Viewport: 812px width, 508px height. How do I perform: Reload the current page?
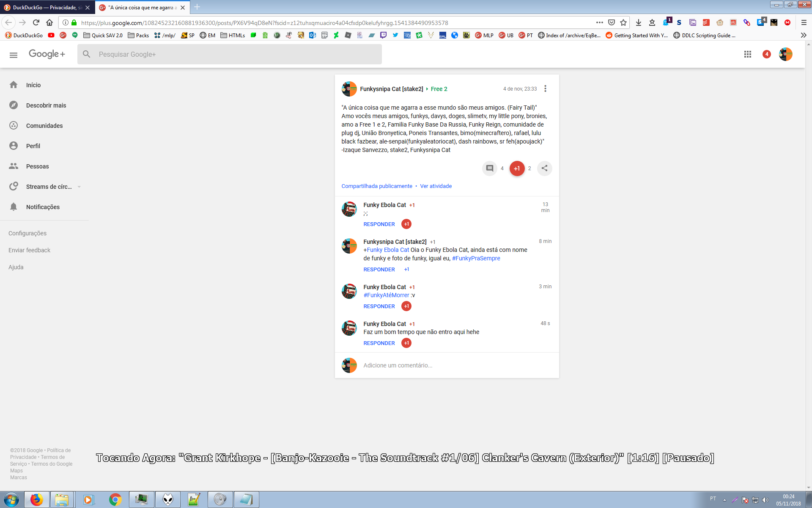click(36, 22)
